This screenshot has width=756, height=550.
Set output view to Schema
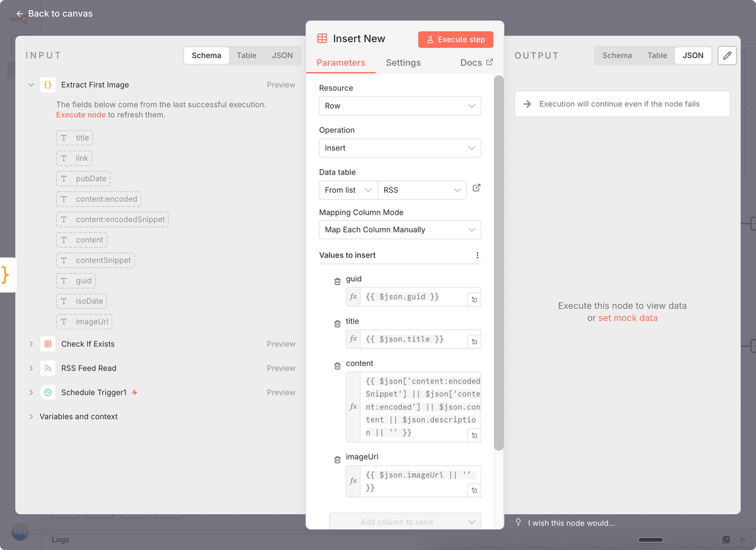tap(617, 55)
